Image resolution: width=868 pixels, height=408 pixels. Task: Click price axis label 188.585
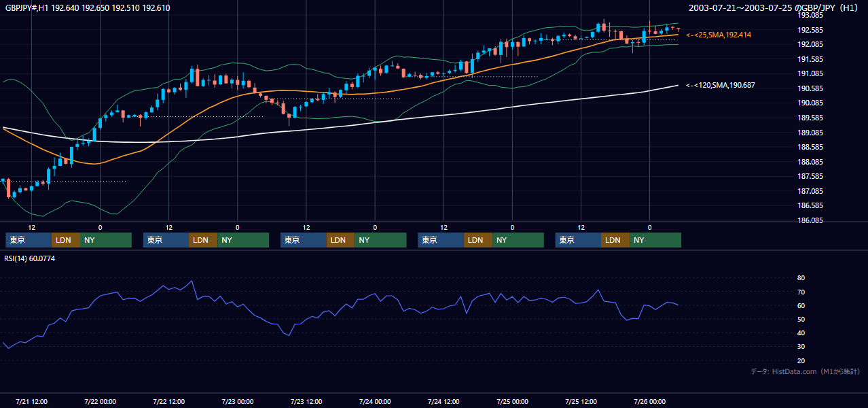point(810,147)
